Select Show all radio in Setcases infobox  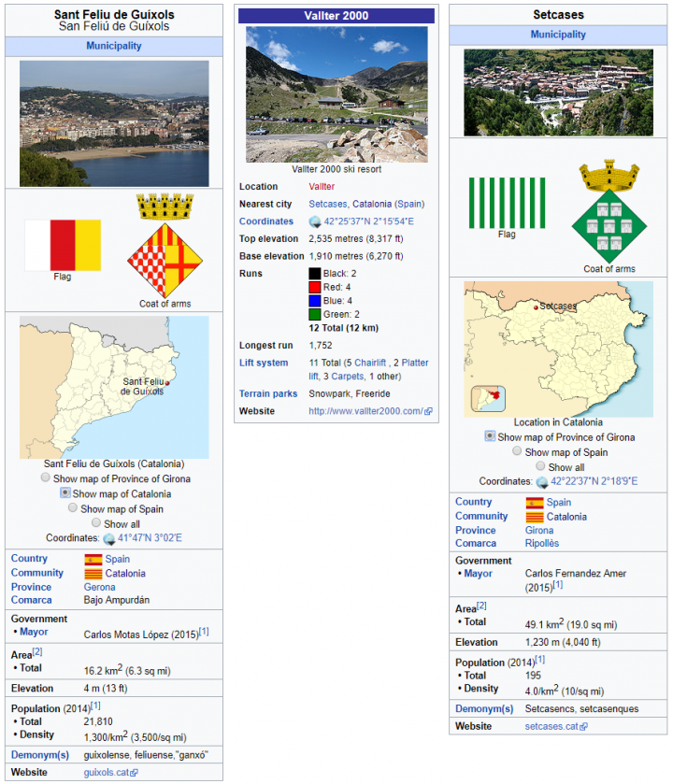(540, 466)
